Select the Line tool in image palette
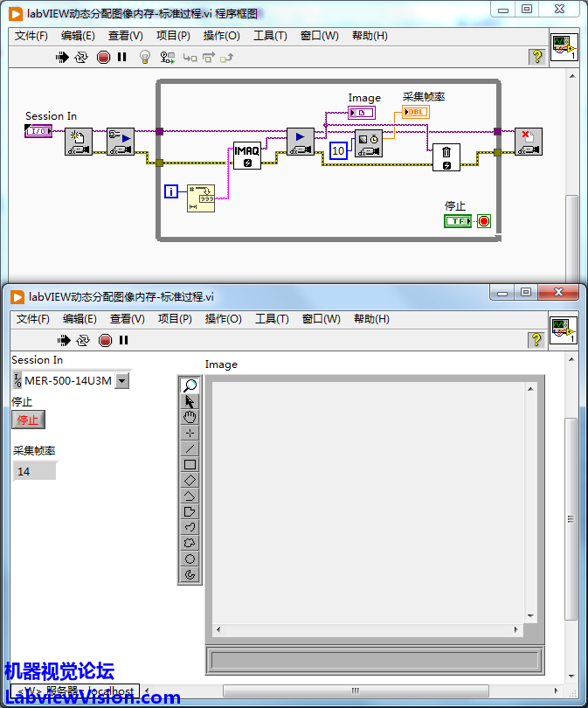The width and height of the screenshot is (588, 708). pyautogui.click(x=190, y=448)
